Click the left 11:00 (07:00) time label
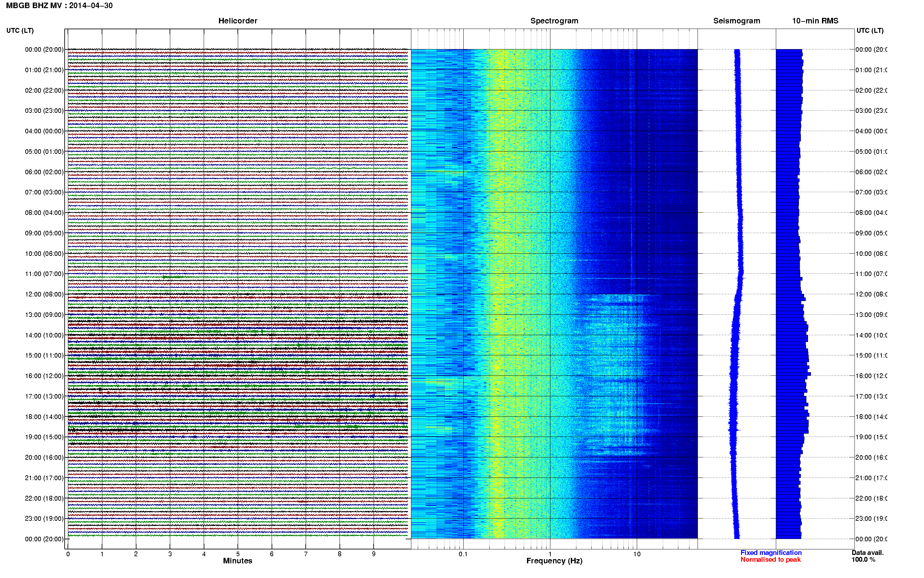924x578 pixels. (44, 274)
